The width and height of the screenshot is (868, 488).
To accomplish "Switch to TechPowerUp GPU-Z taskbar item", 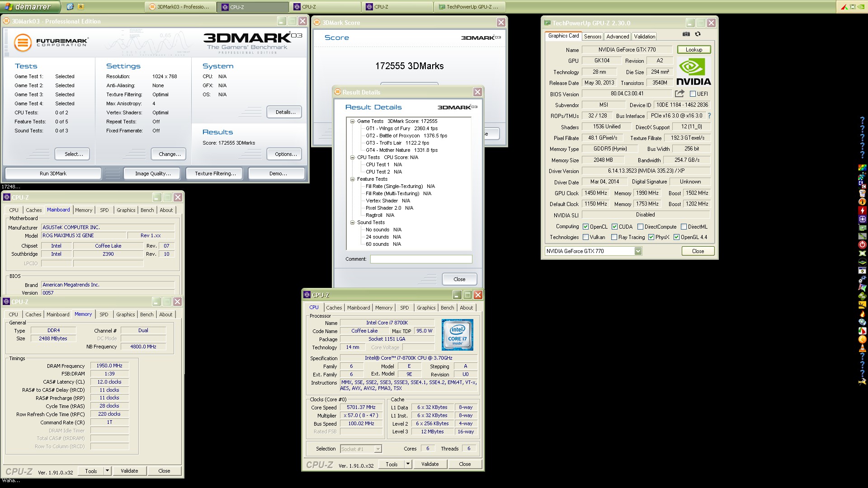I will (x=469, y=7).
